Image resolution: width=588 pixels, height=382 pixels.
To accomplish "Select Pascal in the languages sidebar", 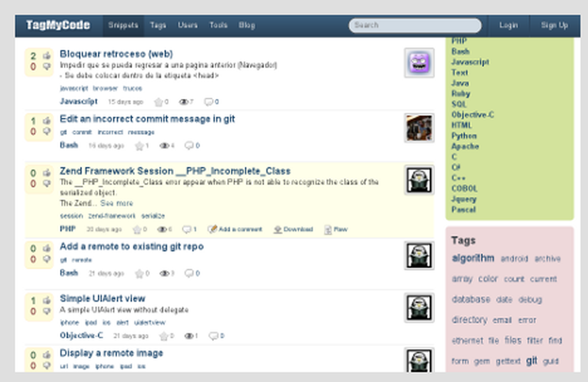I will tap(463, 210).
